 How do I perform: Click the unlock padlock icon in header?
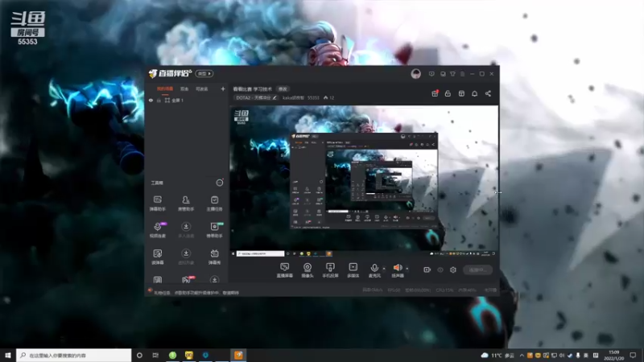pyautogui.click(x=448, y=93)
